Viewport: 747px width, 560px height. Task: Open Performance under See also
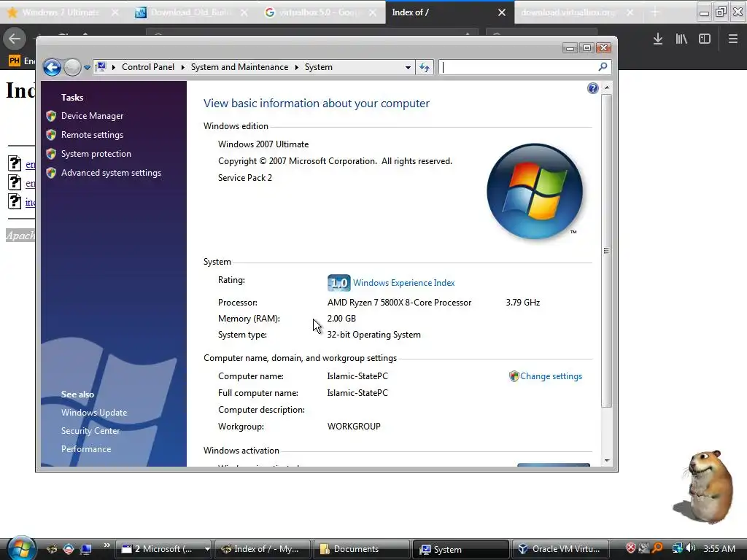pyautogui.click(x=86, y=449)
